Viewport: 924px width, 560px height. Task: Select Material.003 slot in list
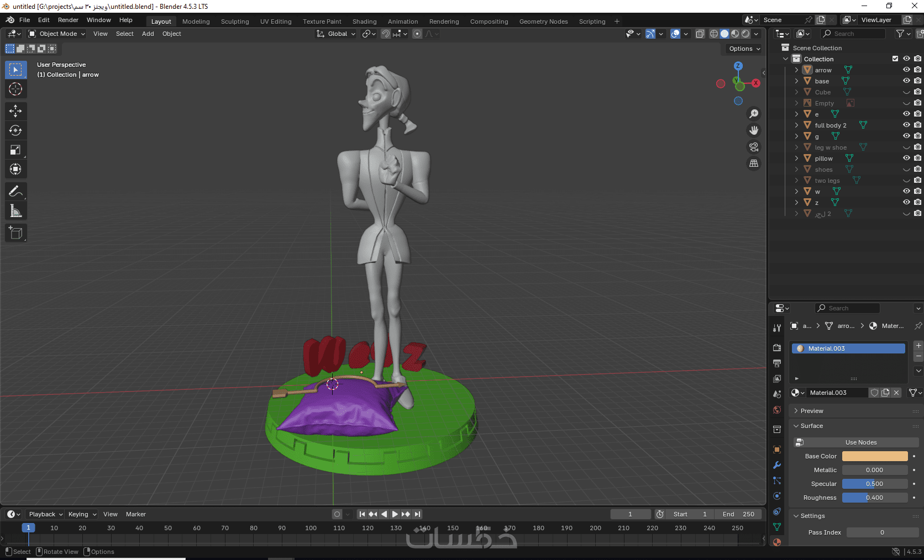click(x=848, y=348)
